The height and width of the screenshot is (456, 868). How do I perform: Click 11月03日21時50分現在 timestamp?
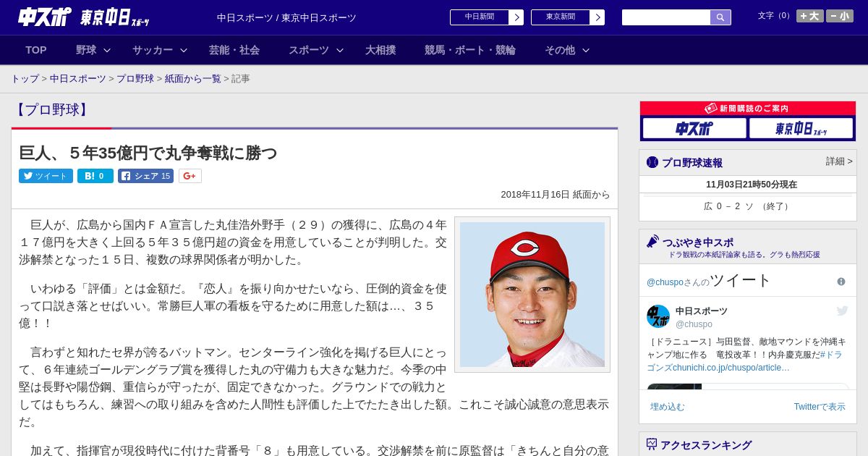752,185
